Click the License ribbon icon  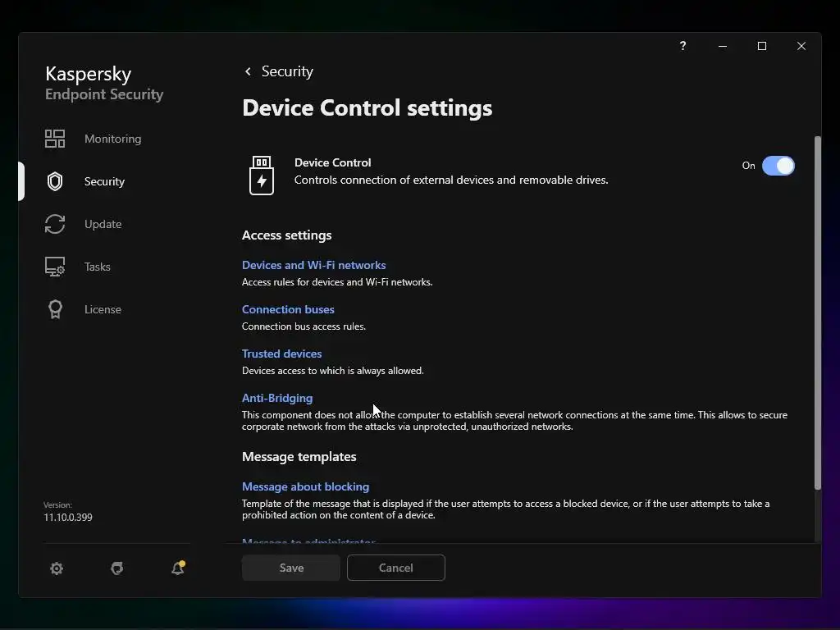pyautogui.click(x=55, y=309)
